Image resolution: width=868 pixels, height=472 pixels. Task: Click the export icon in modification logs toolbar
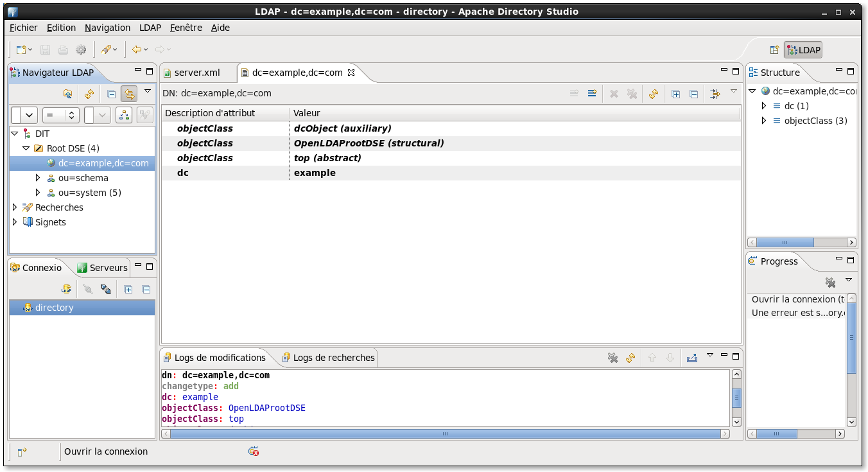pos(691,358)
